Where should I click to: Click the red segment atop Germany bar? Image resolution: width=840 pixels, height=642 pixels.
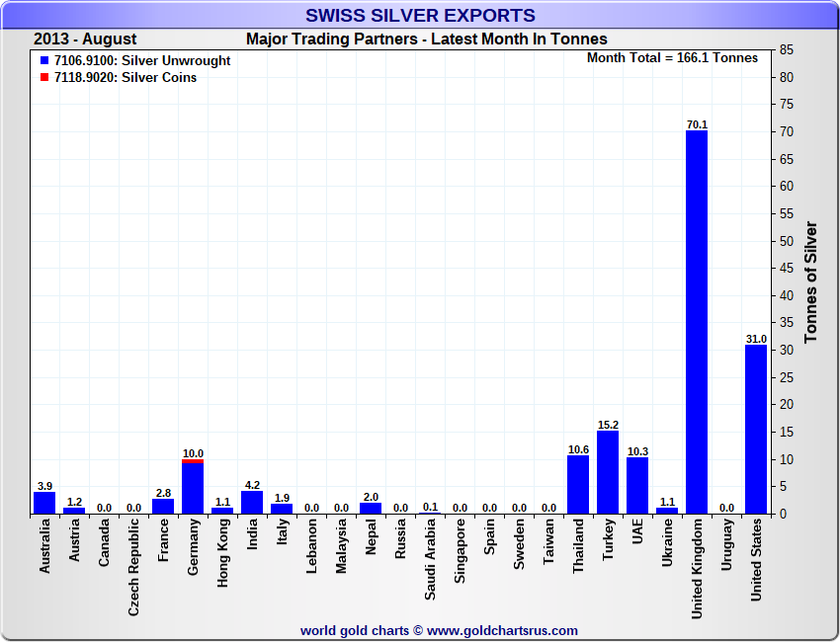pos(193,460)
